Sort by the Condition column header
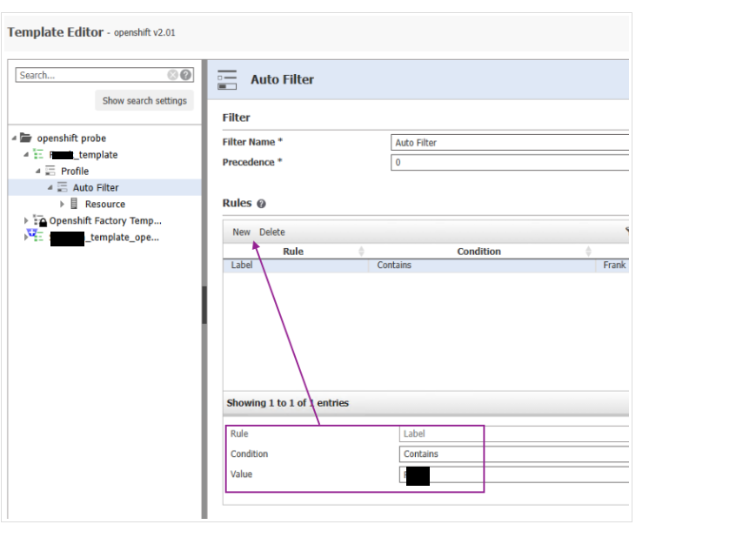The width and height of the screenshot is (756, 538). (478, 252)
